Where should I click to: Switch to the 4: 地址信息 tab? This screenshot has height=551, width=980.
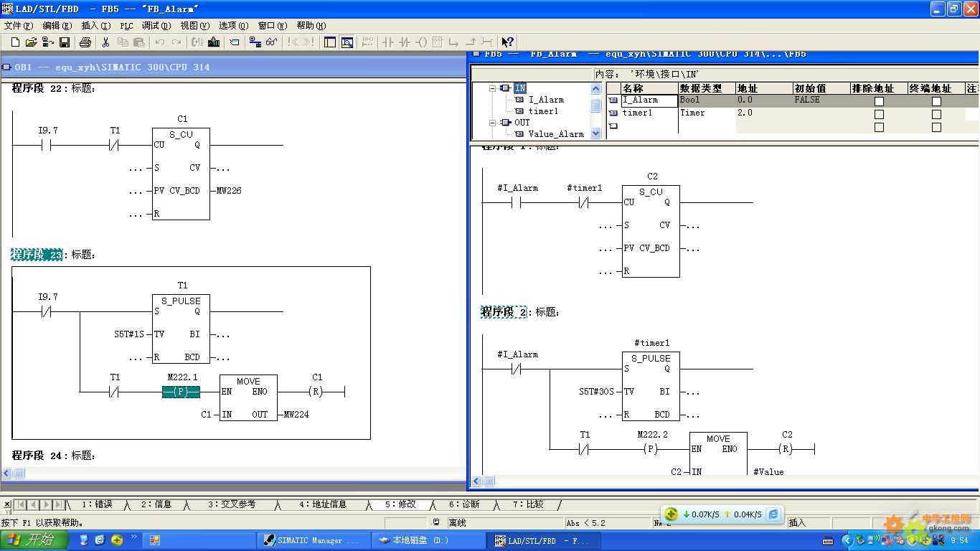click(x=322, y=504)
